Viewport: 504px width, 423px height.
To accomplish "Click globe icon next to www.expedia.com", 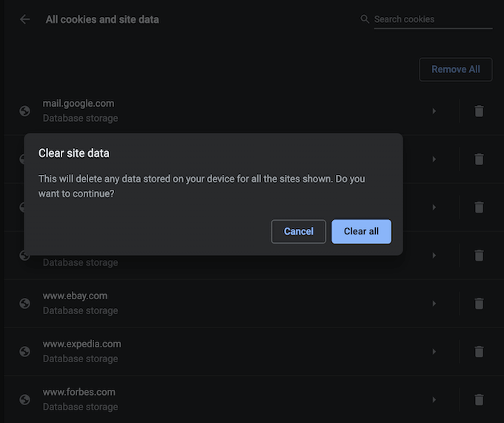I will (25, 352).
